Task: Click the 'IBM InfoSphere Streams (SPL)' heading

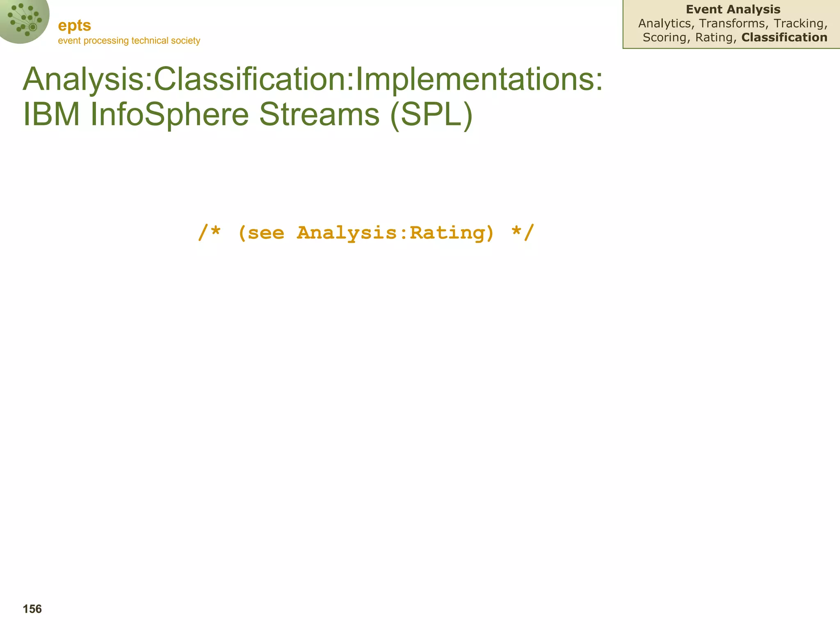Action: click(x=248, y=114)
